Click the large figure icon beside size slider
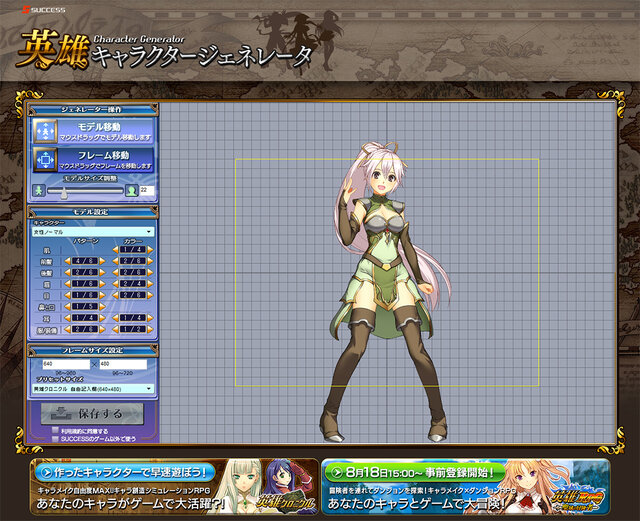Image resolution: width=640 pixels, height=521 pixels. [x=132, y=189]
